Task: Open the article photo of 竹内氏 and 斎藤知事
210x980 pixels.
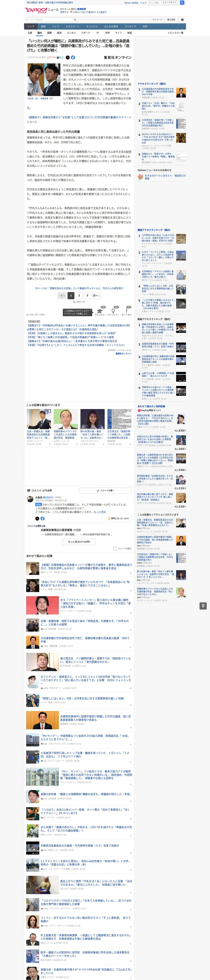Action: click(x=44, y=80)
